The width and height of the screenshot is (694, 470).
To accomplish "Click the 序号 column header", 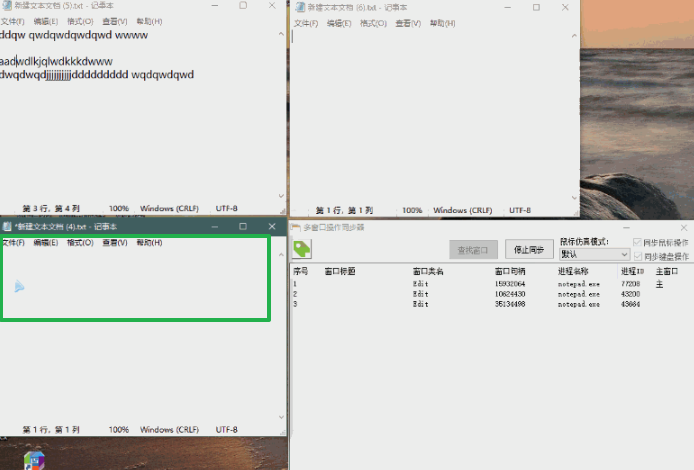I will (x=301, y=271).
